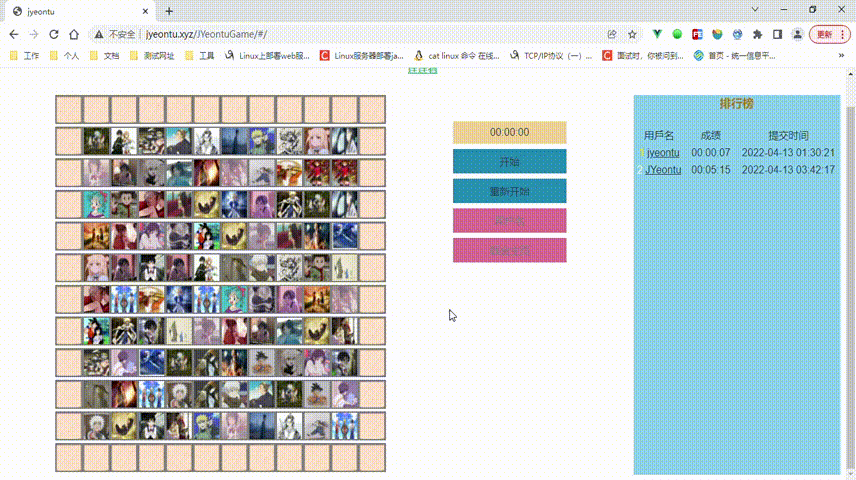Click the timestamp 2022-04-13 01:30:21
The width and height of the screenshot is (856, 480).
[x=788, y=153]
